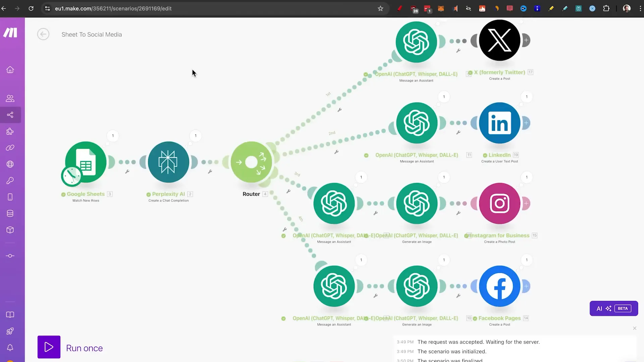Open Webhooks globe icon in sidebar
Image resolution: width=644 pixels, height=362 pixels.
pyautogui.click(x=10, y=164)
